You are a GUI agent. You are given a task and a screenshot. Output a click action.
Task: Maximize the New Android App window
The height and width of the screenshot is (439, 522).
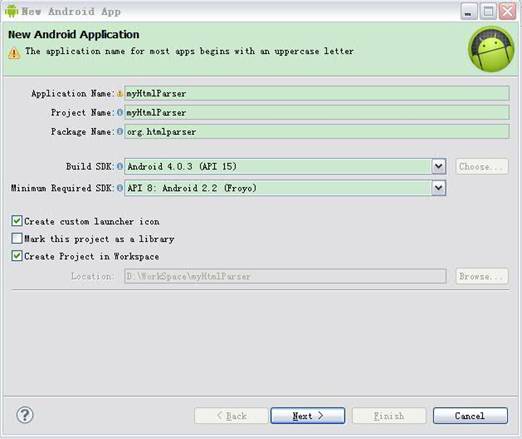tap(488, 12)
